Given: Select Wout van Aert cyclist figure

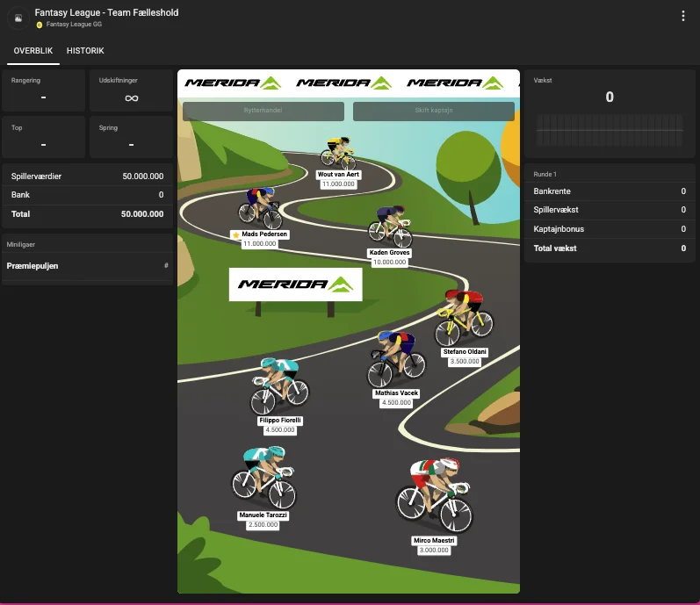Looking at the screenshot, I should 338,153.
